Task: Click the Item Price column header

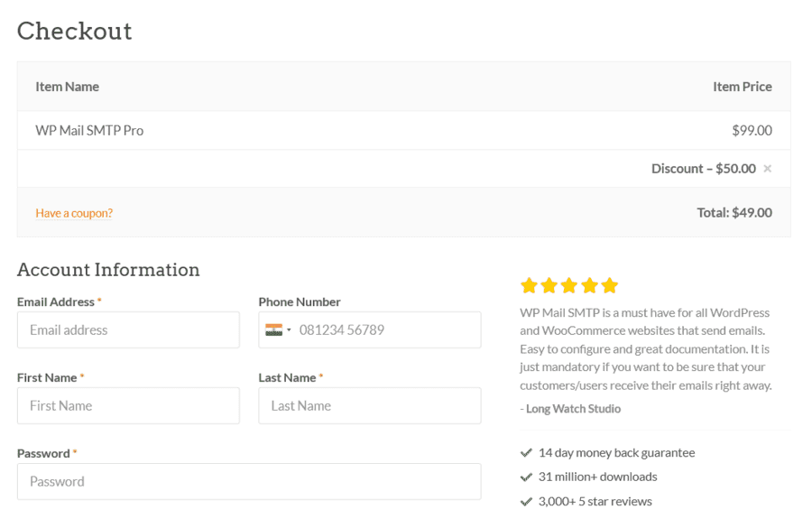Action: 743,87
